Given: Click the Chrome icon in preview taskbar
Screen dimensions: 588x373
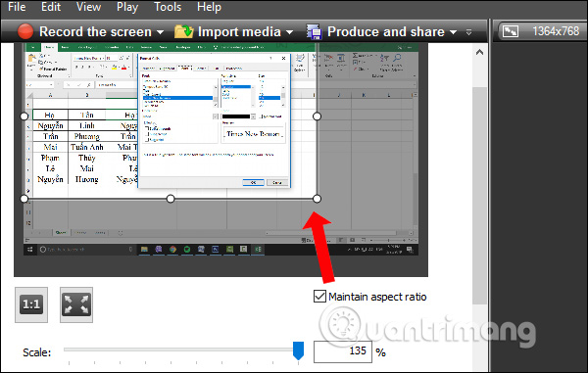Looking at the screenshot, I should 172,250.
